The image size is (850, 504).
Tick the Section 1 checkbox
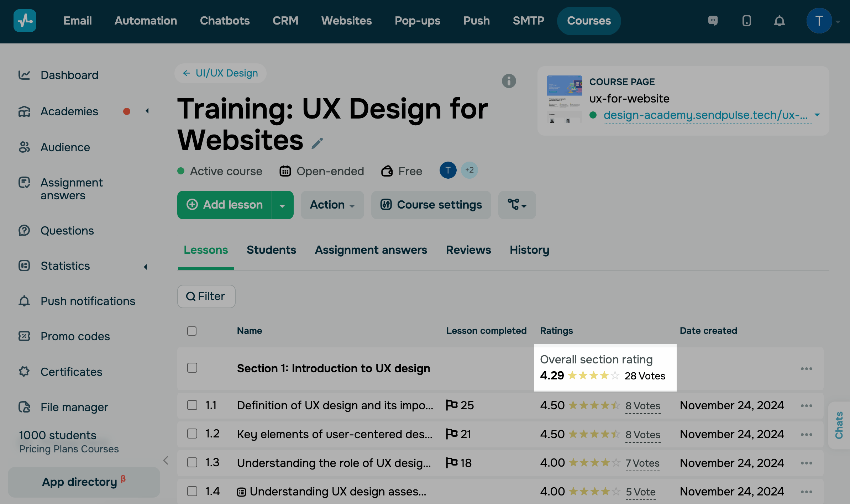pyautogui.click(x=192, y=368)
